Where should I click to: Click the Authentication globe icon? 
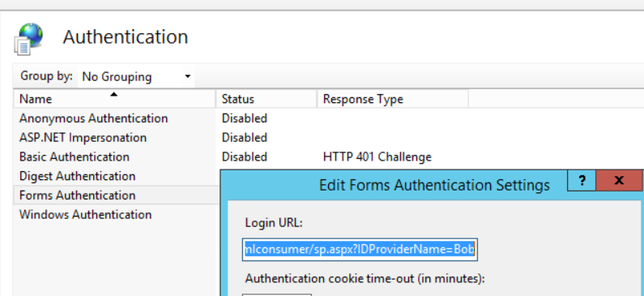click(28, 39)
